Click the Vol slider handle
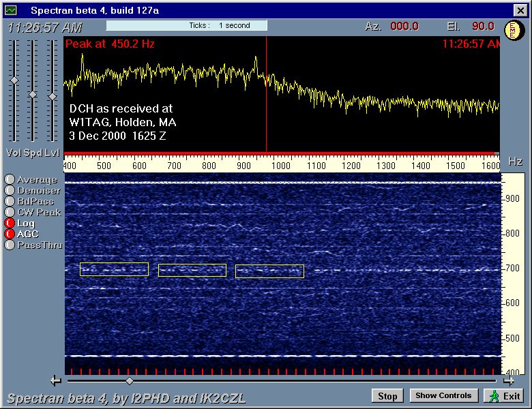 click(14, 80)
